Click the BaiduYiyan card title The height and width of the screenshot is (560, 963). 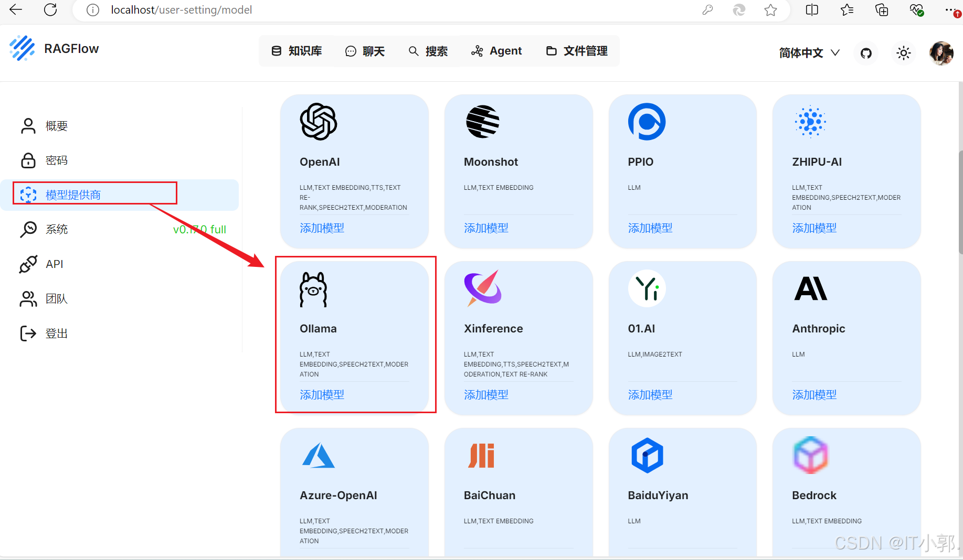[x=658, y=496]
